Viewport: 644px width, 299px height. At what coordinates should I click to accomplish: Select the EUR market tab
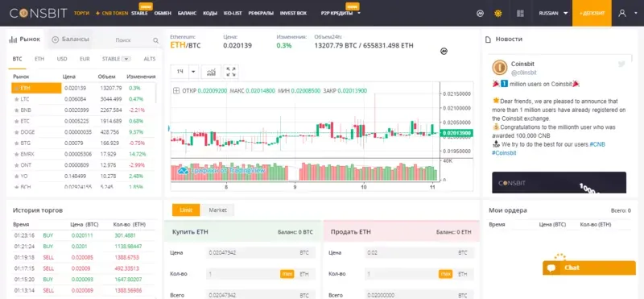pos(85,59)
